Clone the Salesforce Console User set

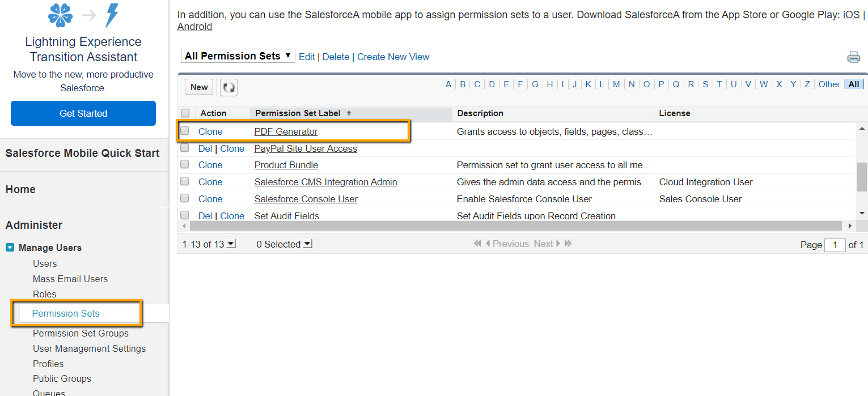210,199
